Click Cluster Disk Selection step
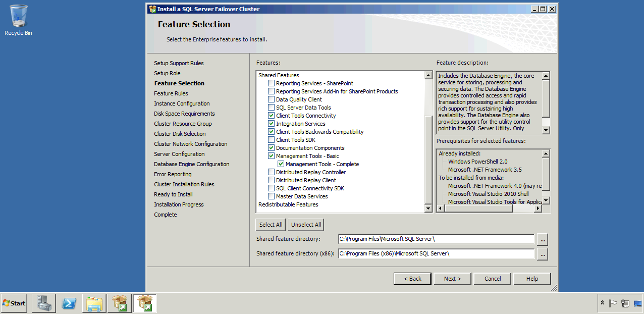This screenshot has height=314, width=644. 180,134
